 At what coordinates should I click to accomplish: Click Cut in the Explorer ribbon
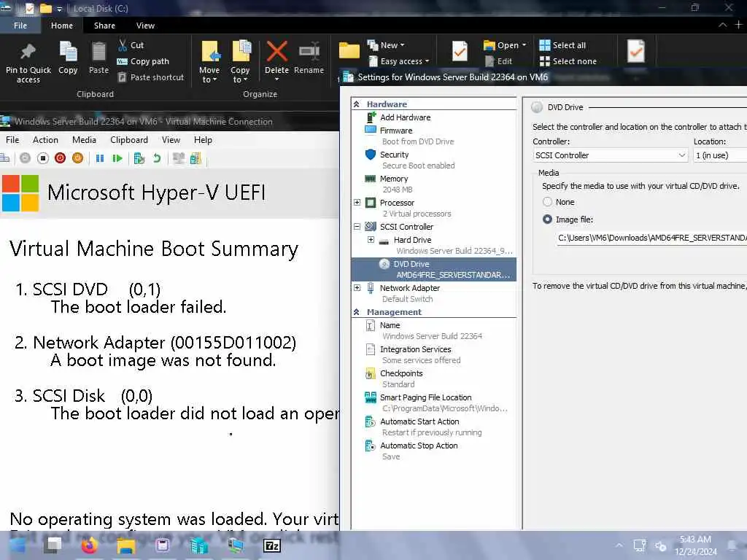(131, 45)
